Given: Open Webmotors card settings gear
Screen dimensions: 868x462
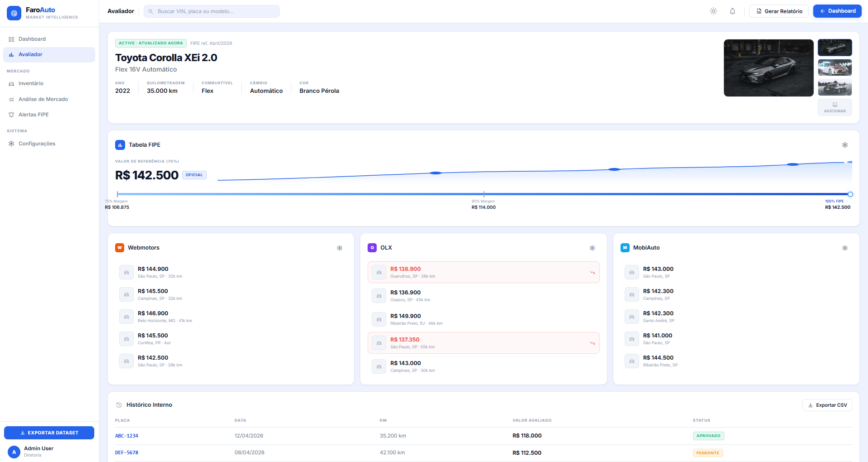Looking at the screenshot, I should click(x=339, y=248).
